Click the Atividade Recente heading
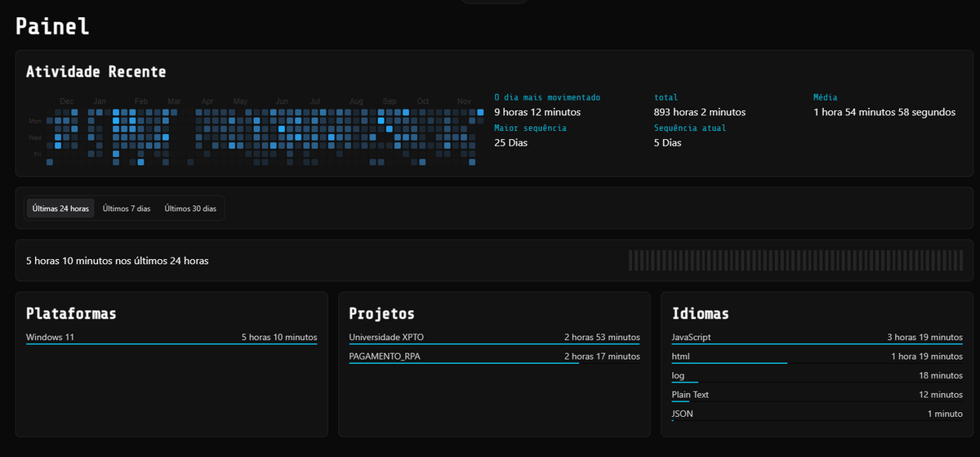The height and width of the screenshot is (457, 980). [x=96, y=72]
